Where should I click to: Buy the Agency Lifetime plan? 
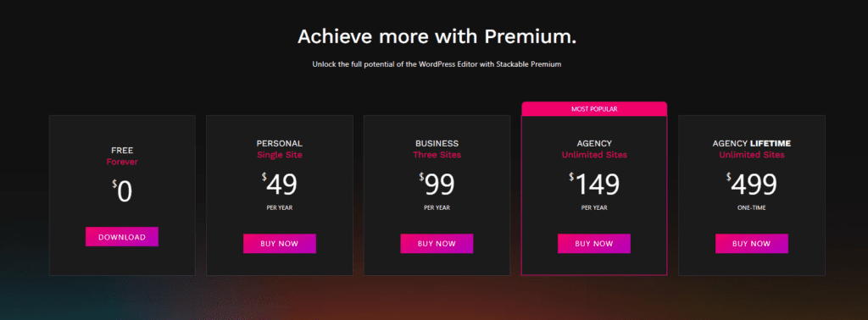(751, 244)
